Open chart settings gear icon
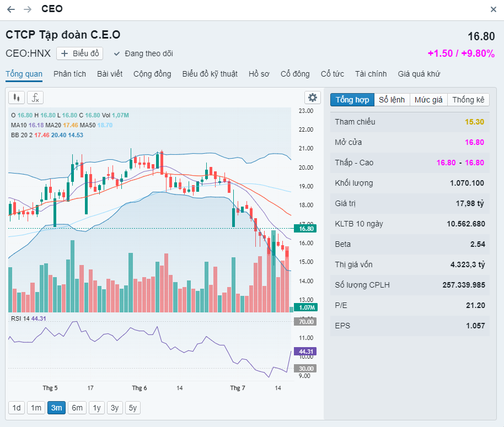 pos(313,98)
